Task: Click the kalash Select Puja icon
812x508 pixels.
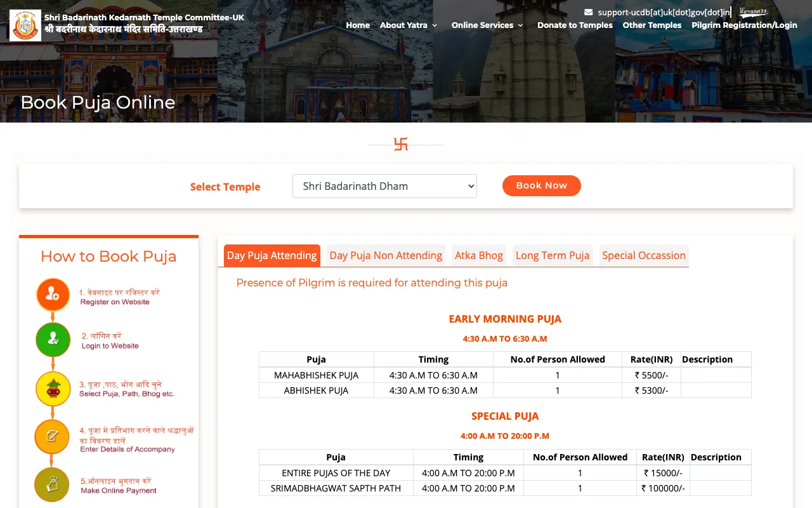Action: 53,389
